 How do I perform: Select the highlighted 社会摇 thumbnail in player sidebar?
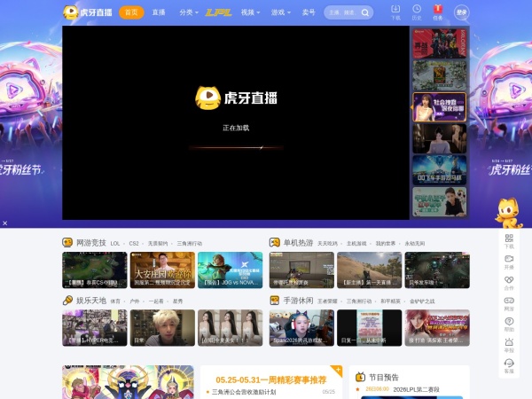[x=440, y=107]
